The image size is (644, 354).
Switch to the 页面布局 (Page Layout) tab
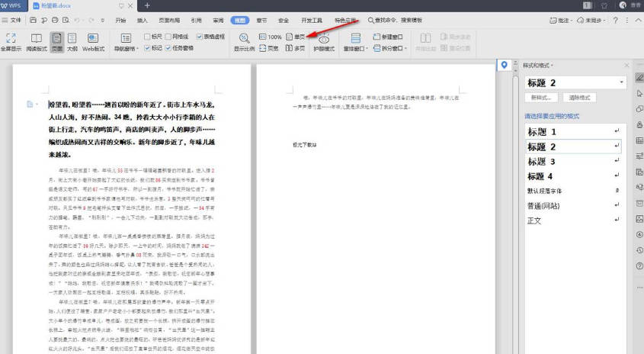[169, 20]
